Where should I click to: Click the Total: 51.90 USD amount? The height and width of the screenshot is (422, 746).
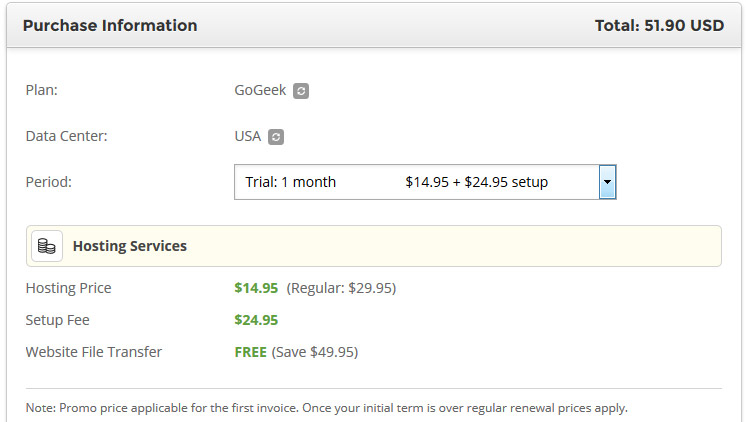(x=659, y=26)
